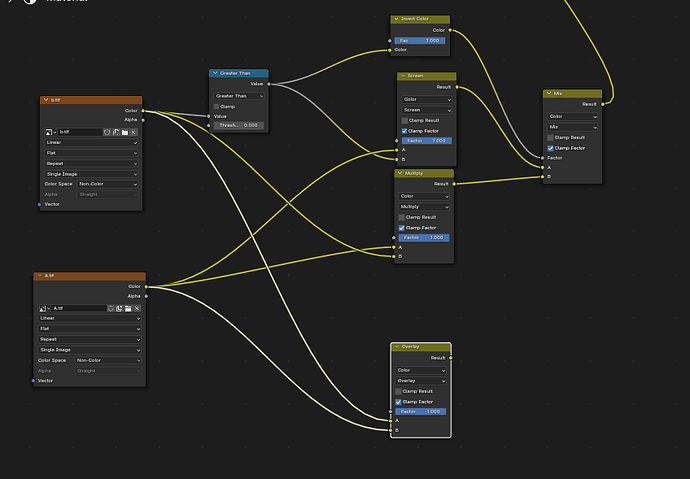Enable Clamp Result in Multiply node
Image resolution: width=690 pixels, height=479 pixels.
pos(401,217)
